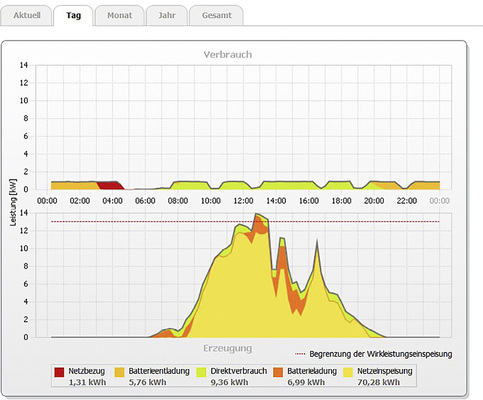Click the Batterieentladung legend color swatch

click(120, 372)
